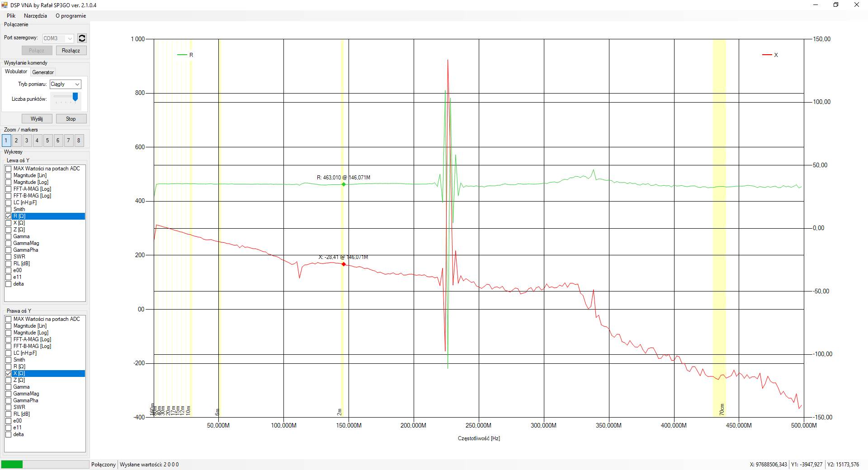Image resolution: width=868 pixels, height=470 pixels.
Task: Select zoom marker button 4
Action: click(x=37, y=141)
